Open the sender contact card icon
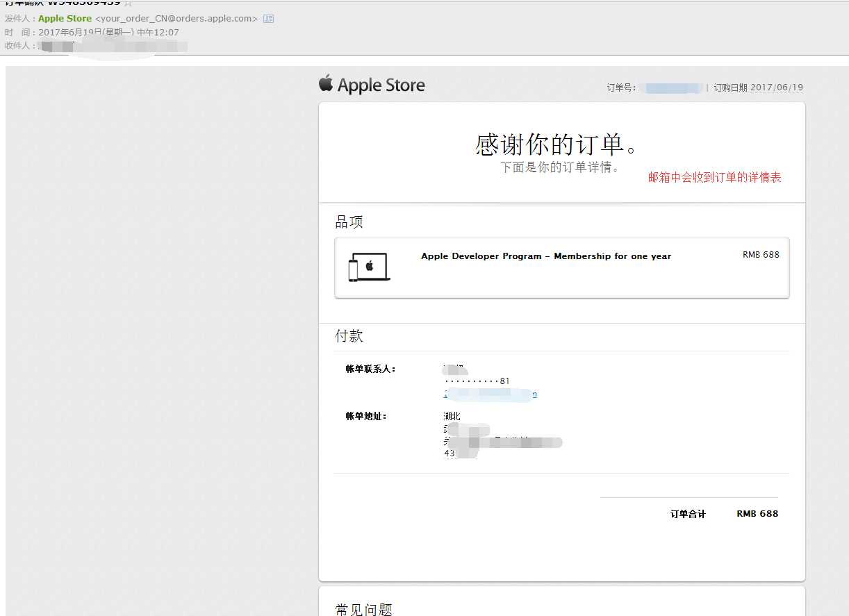The height and width of the screenshot is (616, 849). coord(268,19)
